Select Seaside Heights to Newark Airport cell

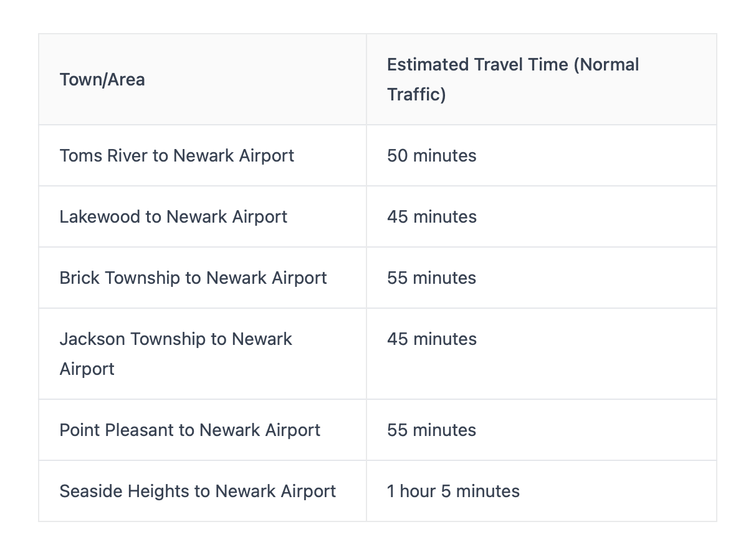click(198, 491)
